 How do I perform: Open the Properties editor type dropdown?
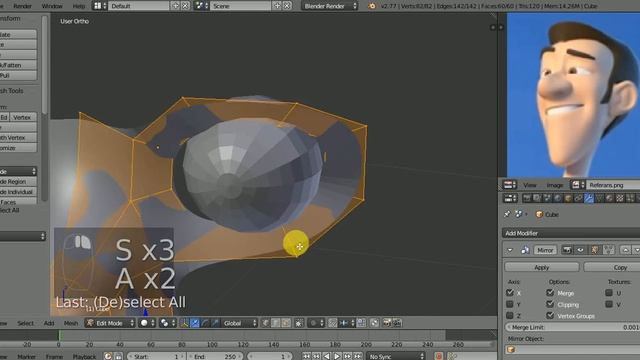[x=510, y=198]
